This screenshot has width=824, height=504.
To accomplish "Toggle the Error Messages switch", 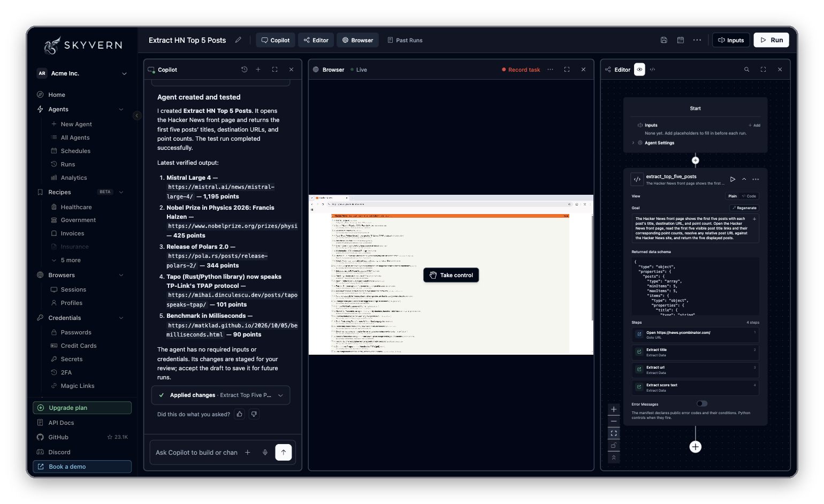I will click(x=701, y=403).
